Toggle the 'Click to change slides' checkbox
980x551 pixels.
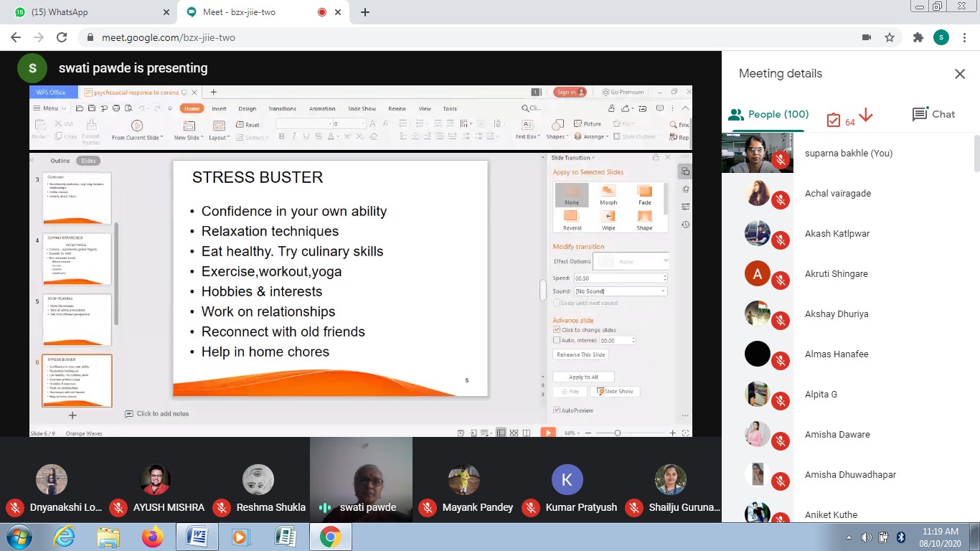click(557, 330)
